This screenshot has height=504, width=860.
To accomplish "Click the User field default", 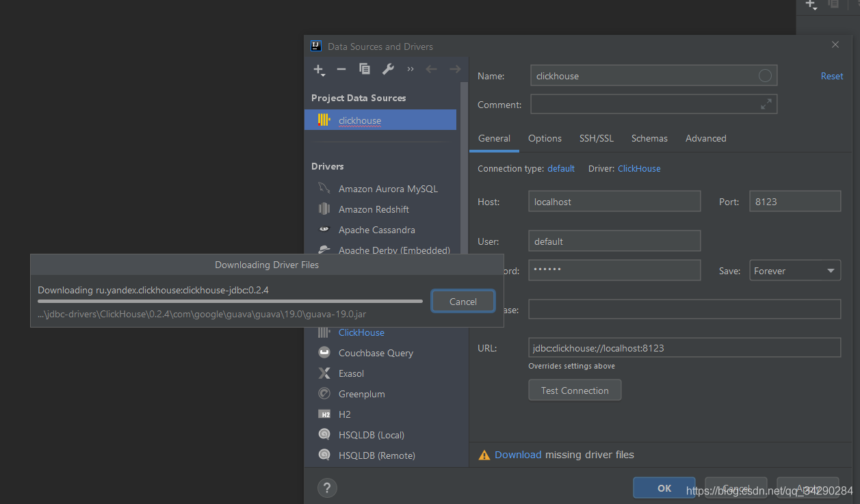I will tap(614, 241).
